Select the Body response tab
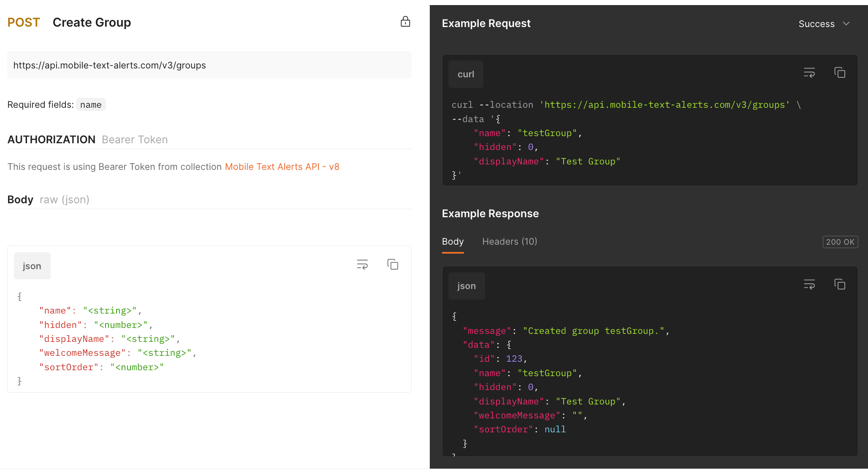 (x=453, y=241)
